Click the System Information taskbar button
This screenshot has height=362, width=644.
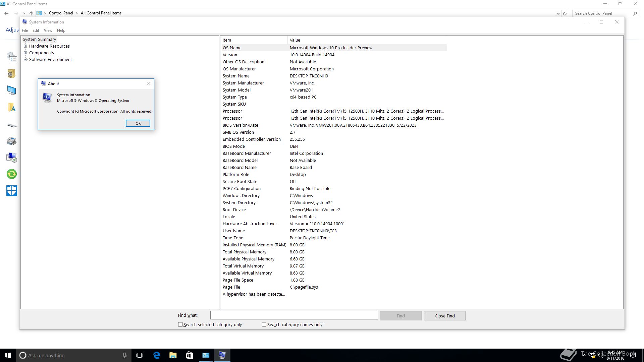(x=222, y=355)
